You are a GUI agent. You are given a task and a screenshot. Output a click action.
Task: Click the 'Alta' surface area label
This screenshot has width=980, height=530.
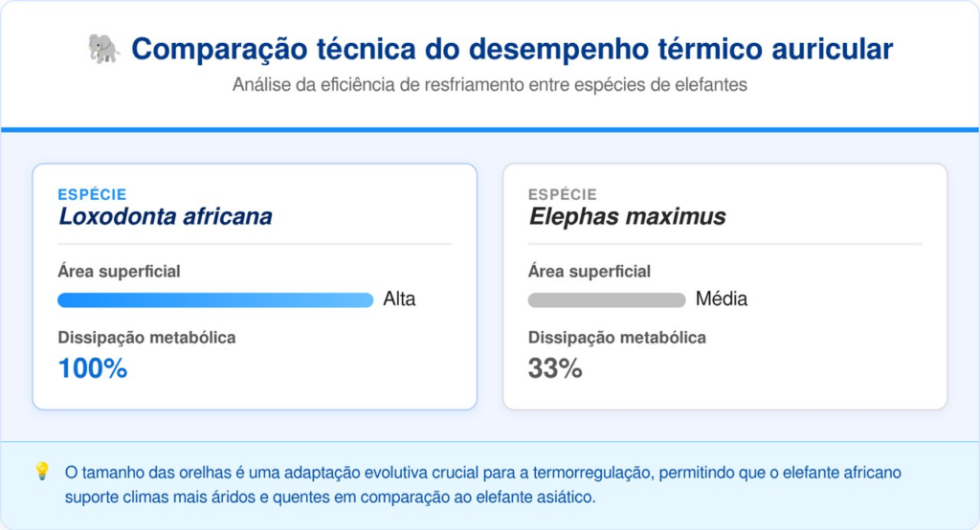[399, 299]
